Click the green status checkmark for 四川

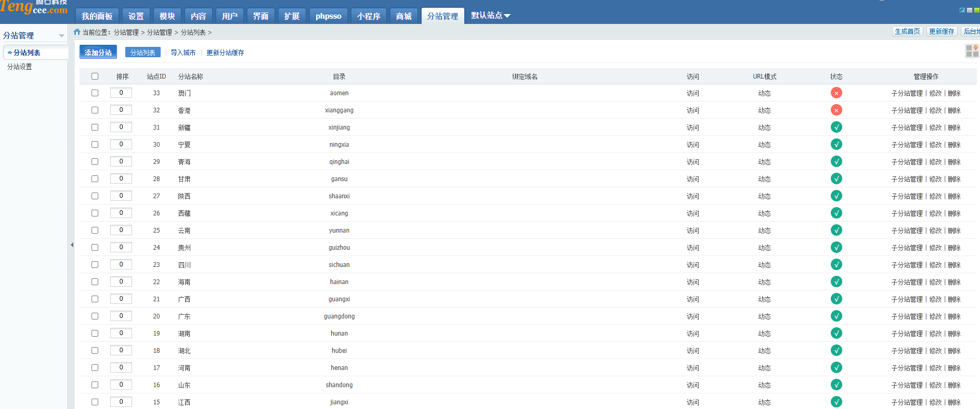(x=836, y=265)
